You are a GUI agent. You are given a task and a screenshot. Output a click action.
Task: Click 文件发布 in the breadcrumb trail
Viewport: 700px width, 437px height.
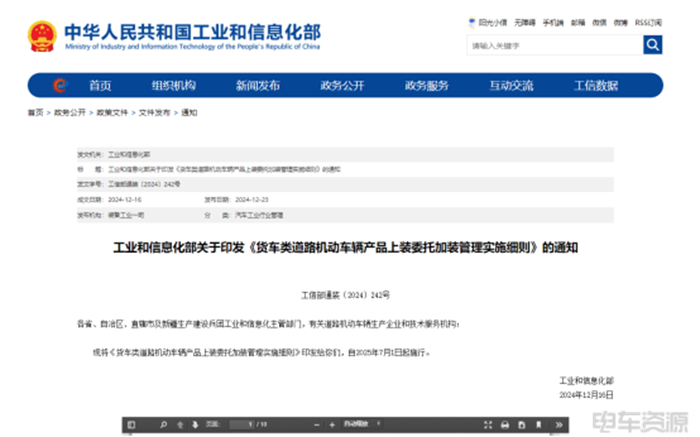click(151, 113)
